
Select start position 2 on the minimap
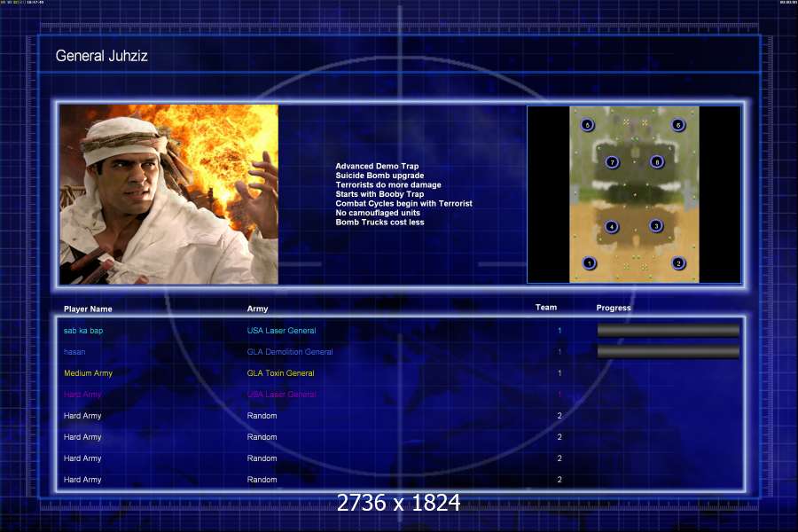(x=678, y=263)
